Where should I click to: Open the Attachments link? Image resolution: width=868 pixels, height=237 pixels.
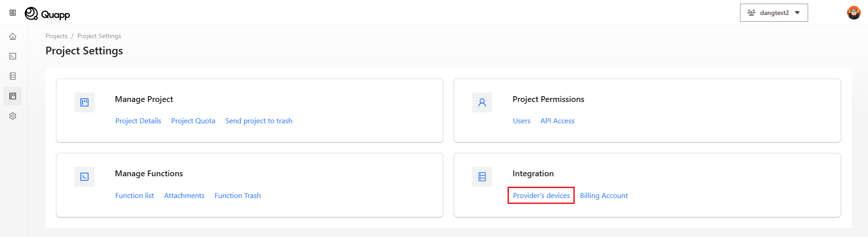pos(184,196)
